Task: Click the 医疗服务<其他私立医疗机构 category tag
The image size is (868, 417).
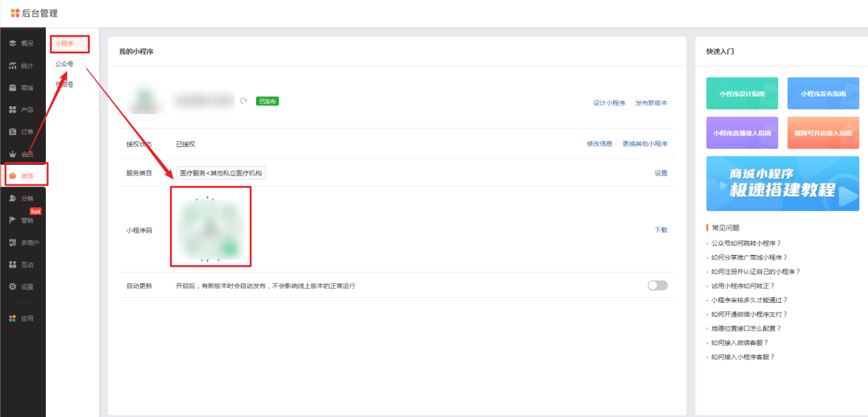Action: point(221,173)
